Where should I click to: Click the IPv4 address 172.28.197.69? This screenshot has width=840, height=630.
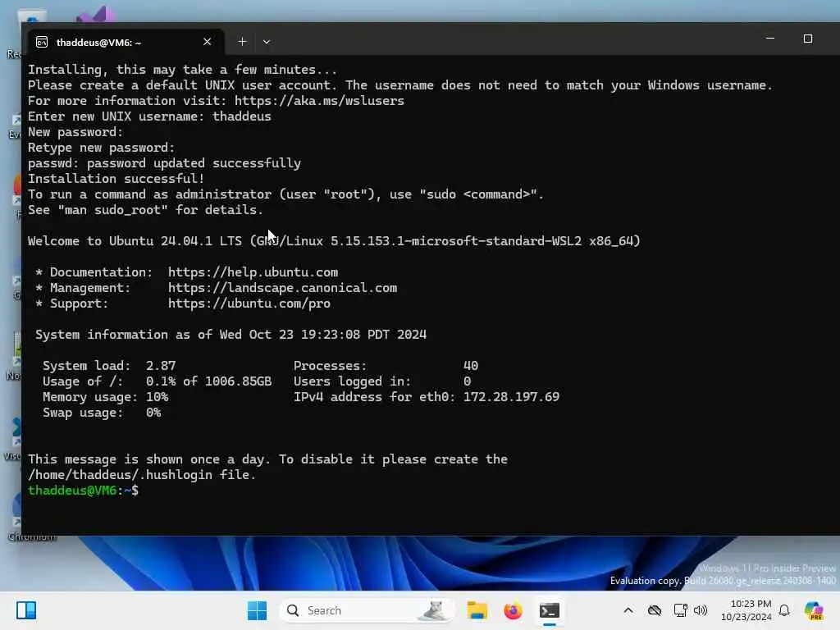511,397
